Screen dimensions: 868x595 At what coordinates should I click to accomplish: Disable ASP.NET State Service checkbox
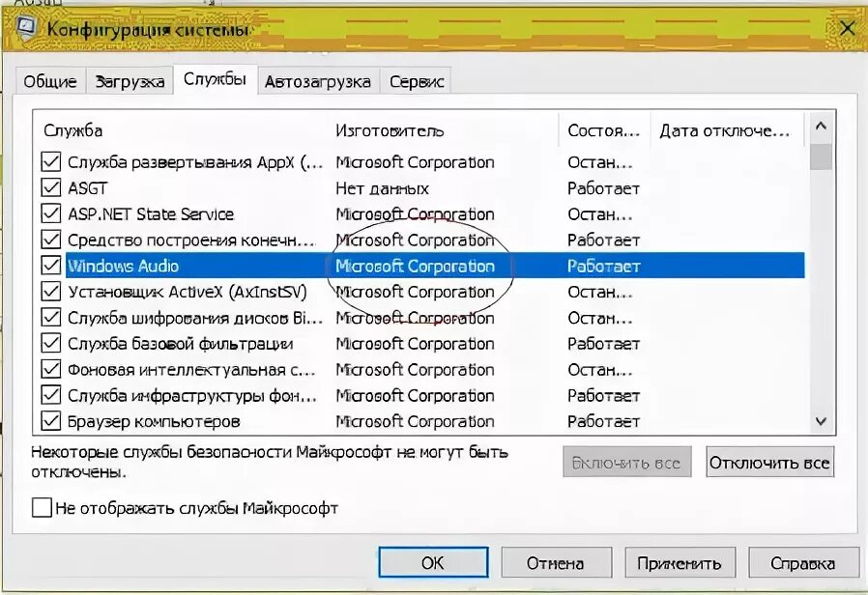51,214
